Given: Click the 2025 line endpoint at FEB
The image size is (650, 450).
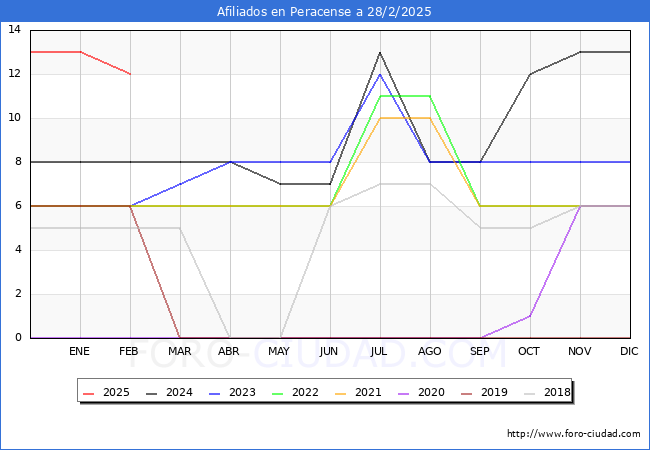Looking at the screenshot, I should click(131, 74).
